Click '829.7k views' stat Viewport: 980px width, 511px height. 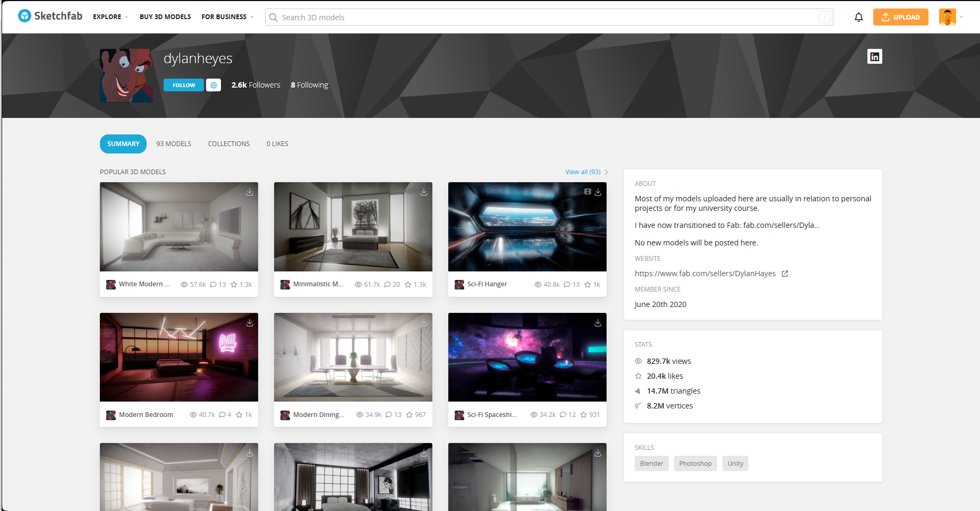(x=669, y=361)
